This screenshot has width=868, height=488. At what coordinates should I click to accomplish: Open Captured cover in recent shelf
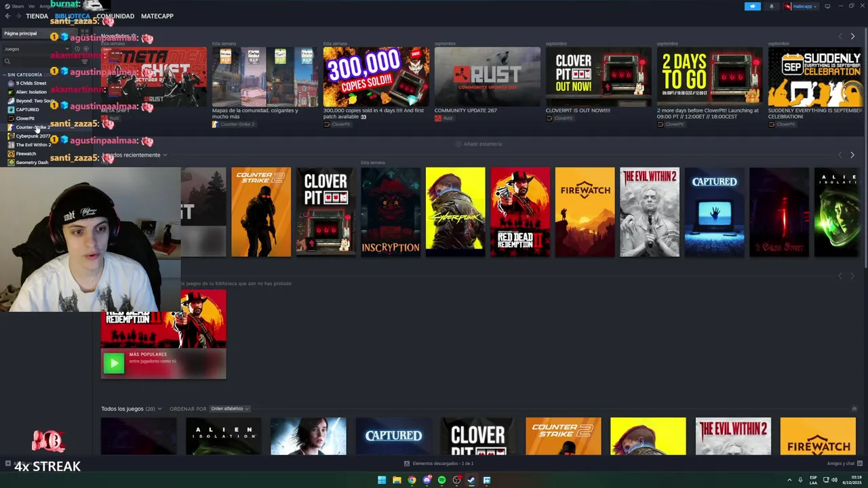tap(714, 212)
